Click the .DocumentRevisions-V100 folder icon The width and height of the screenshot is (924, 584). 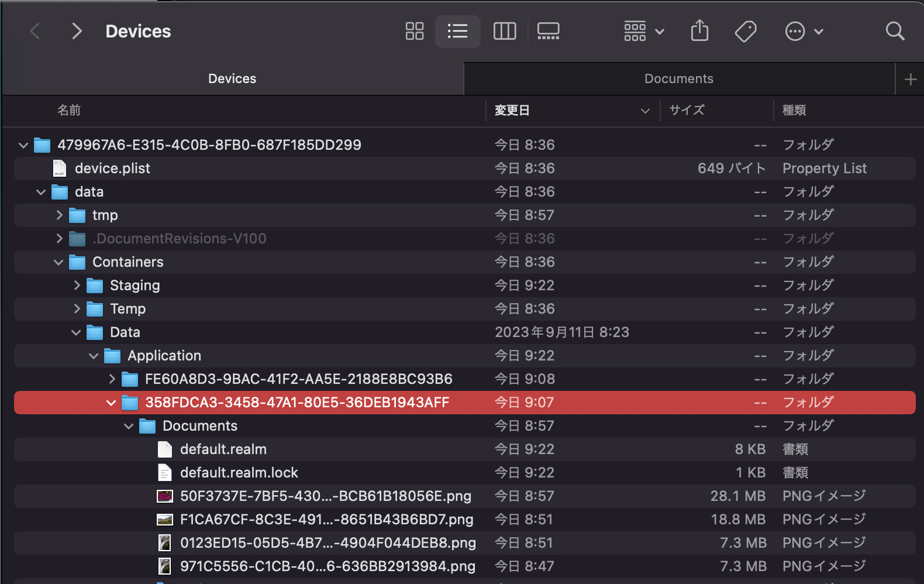coord(77,239)
